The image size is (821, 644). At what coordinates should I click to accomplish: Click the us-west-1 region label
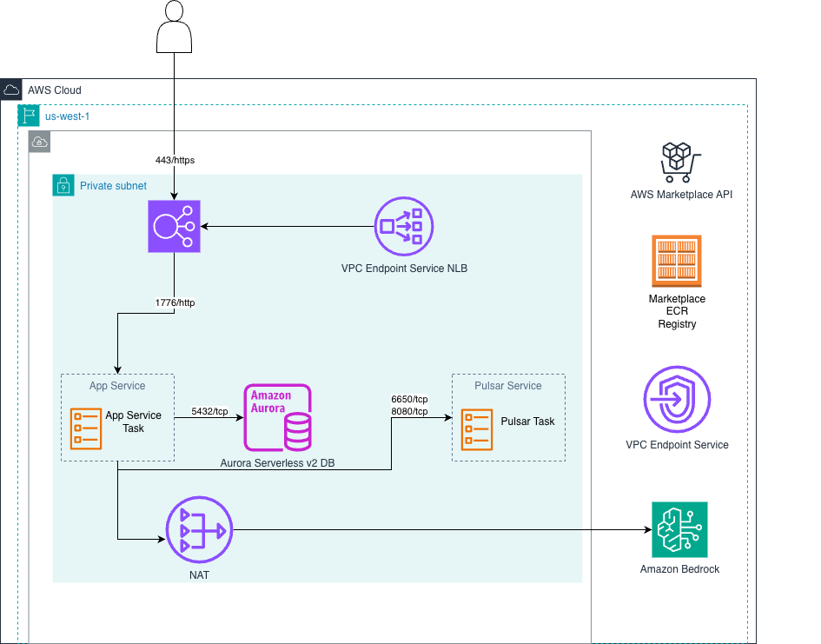pyautogui.click(x=67, y=116)
